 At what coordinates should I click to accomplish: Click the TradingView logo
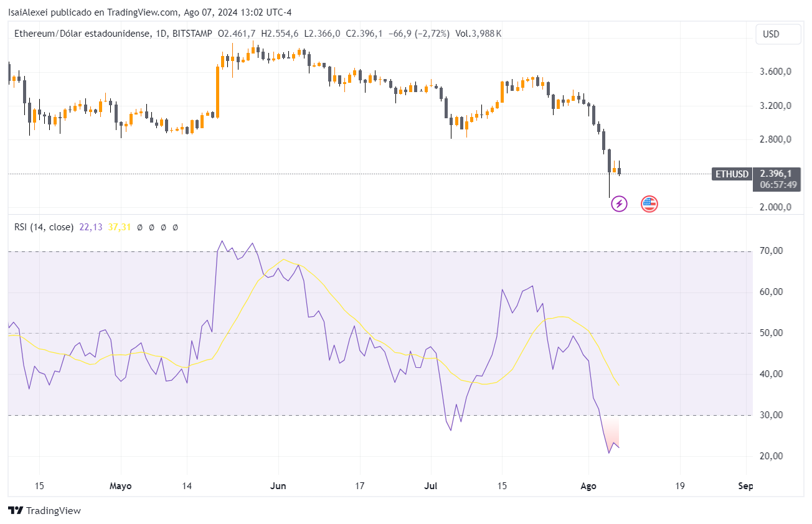pyautogui.click(x=44, y=511)
